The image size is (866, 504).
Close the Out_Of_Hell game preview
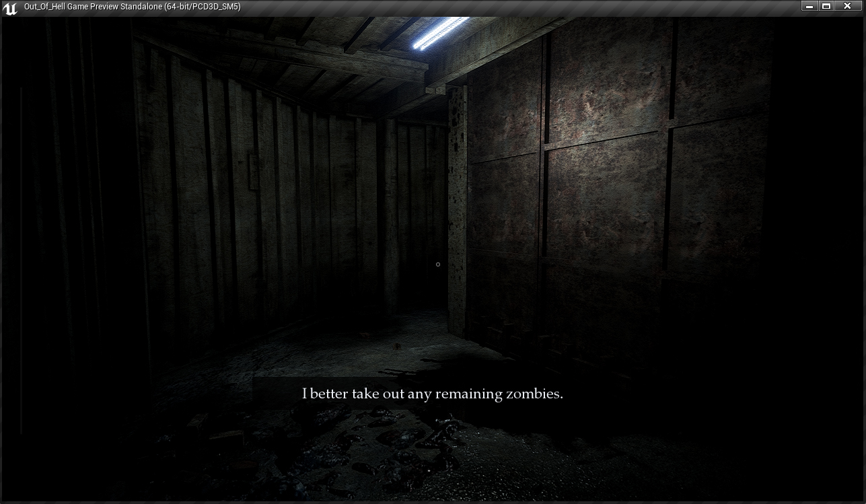(848, 6)
